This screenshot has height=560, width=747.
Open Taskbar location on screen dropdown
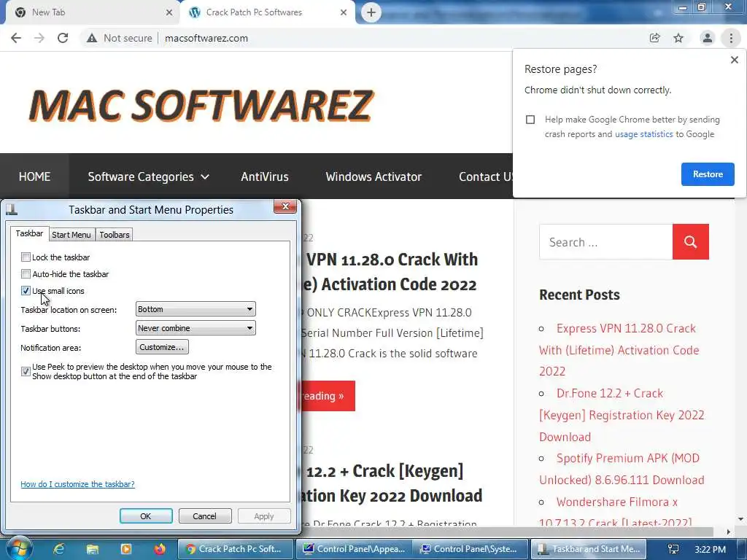(x=196, y=309)
